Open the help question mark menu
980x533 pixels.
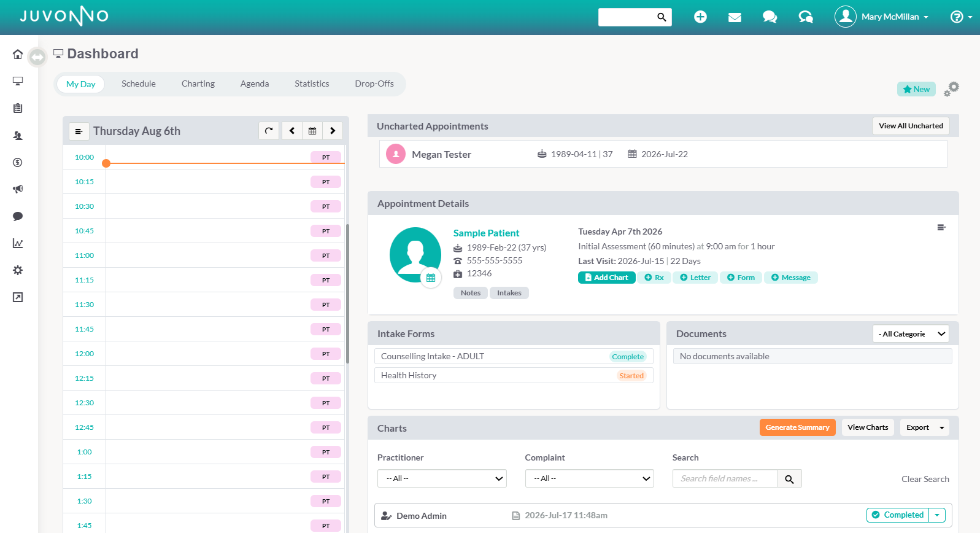click(961, 17)
